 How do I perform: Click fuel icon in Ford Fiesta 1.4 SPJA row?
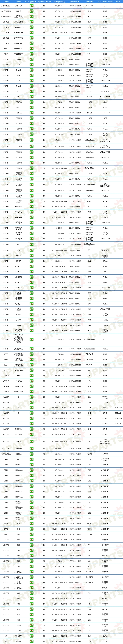(x=31, y=92)
